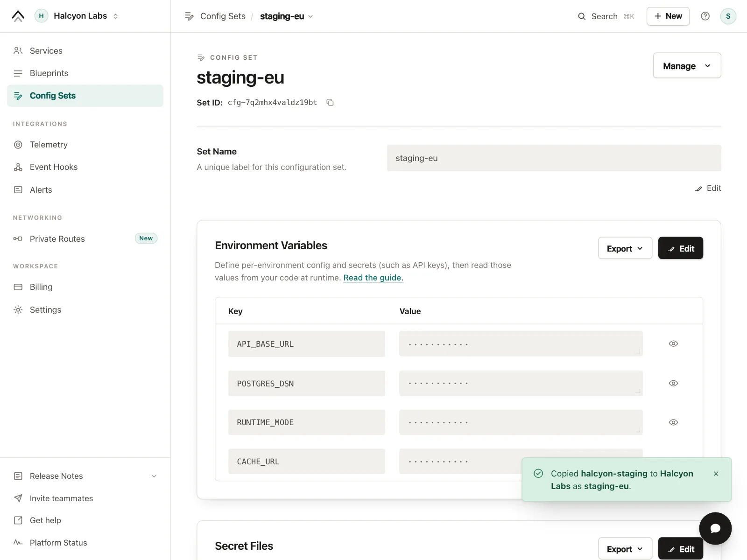The width and height of the screenshot is (747, 560).
Task: Click the app logo in top-left corner
Action: (x=18, y=16)
